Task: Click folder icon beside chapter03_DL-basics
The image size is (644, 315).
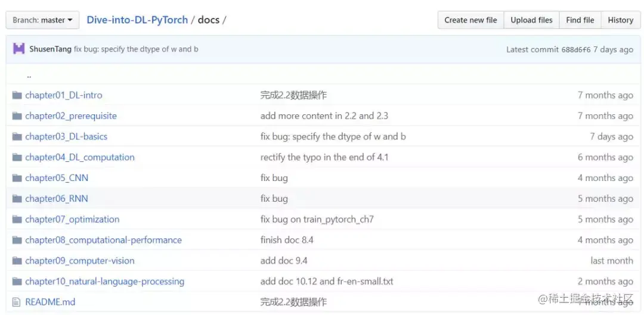Action: 17,136
